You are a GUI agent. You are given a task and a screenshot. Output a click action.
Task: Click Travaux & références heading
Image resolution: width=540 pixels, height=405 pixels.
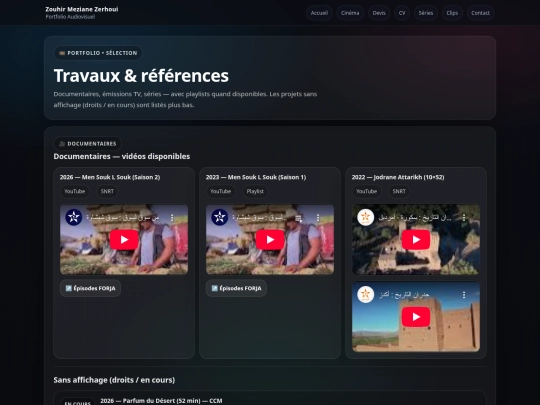click(x=141, y=76)
